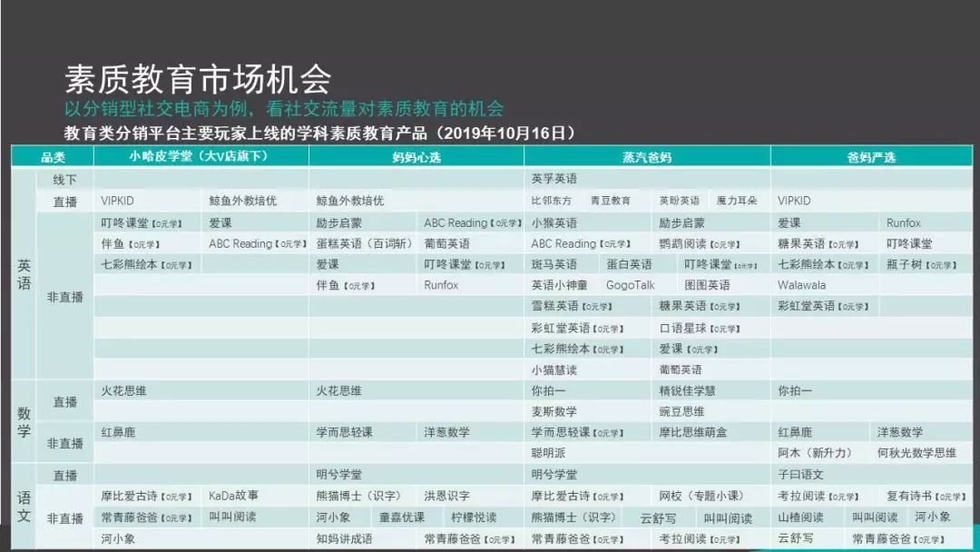Select the 麦斯数学 cell
The height and width of the screenshot is (552, 980).
point(554,411)
